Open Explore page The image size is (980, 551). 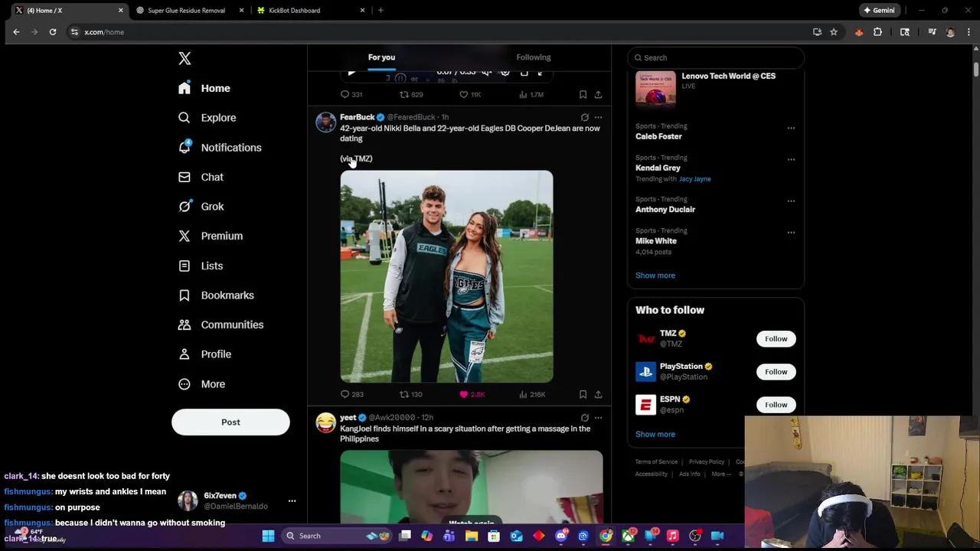207,118
